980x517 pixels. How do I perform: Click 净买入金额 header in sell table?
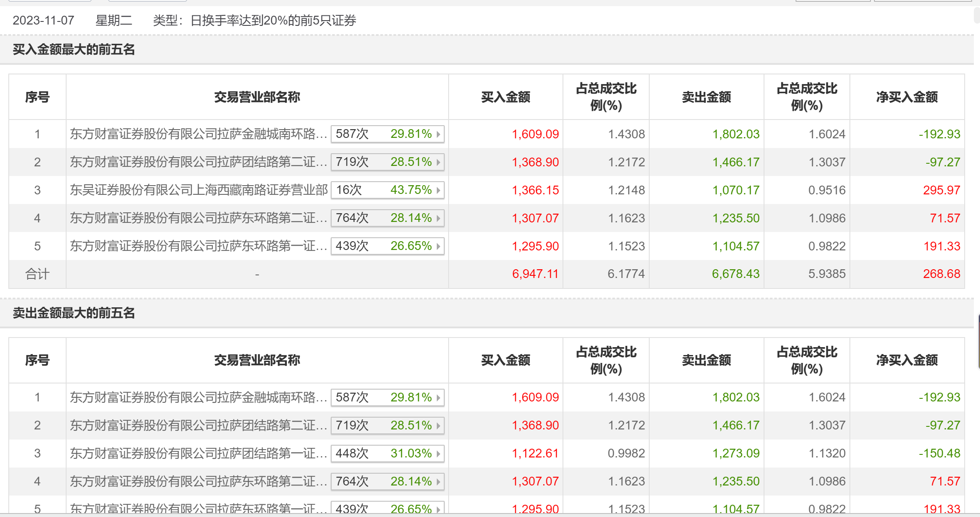click(x=907, y=360)
